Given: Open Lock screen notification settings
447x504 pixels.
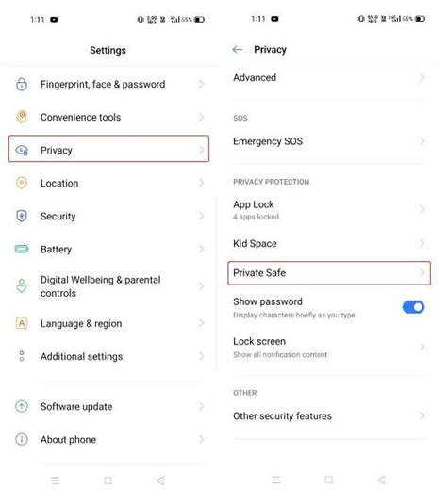Looking at the screenshot, I should (x=329, y=347).
